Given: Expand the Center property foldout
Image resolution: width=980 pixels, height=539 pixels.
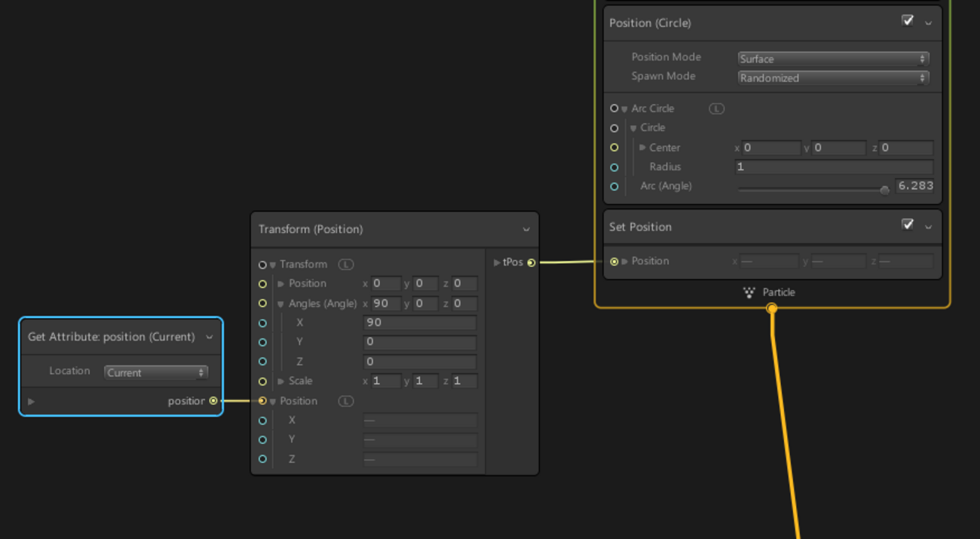Looking at the screenshot, I should [642, 148].
